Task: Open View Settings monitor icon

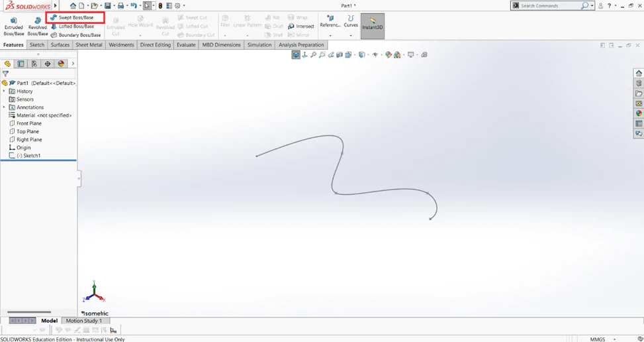Action: [410, 54]
